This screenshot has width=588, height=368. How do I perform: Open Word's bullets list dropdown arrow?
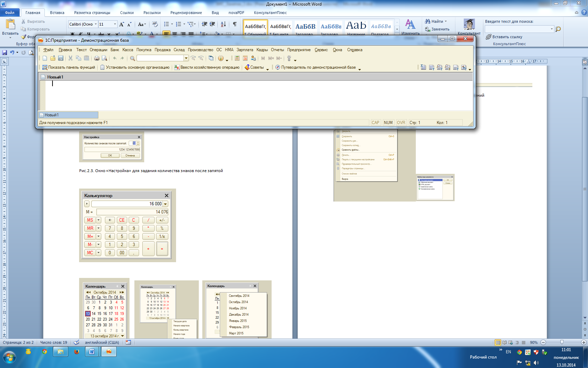[x=172, y=24]
